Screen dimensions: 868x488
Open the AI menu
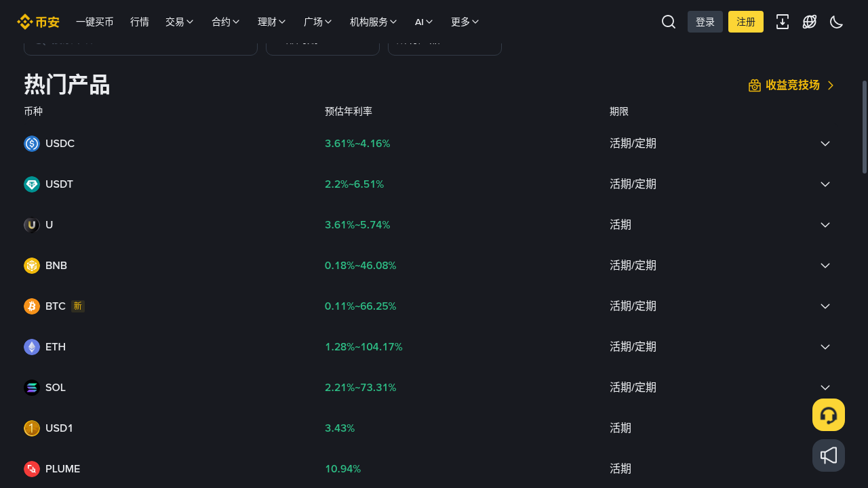point(424,22)
